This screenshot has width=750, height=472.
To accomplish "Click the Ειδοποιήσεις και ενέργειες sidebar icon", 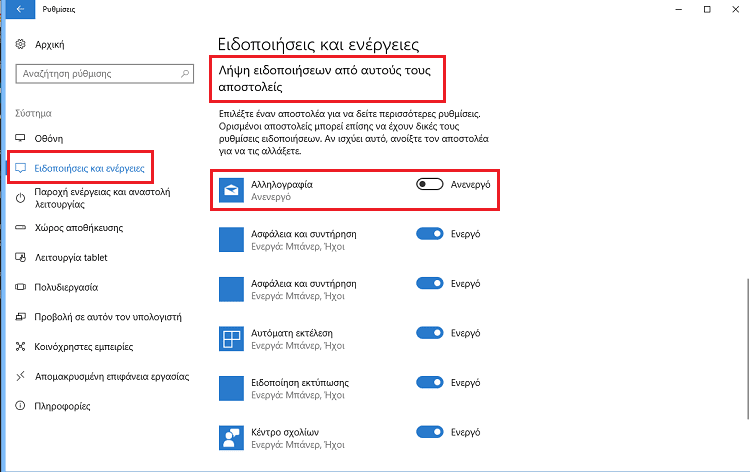I will click(x=20, y=168).
